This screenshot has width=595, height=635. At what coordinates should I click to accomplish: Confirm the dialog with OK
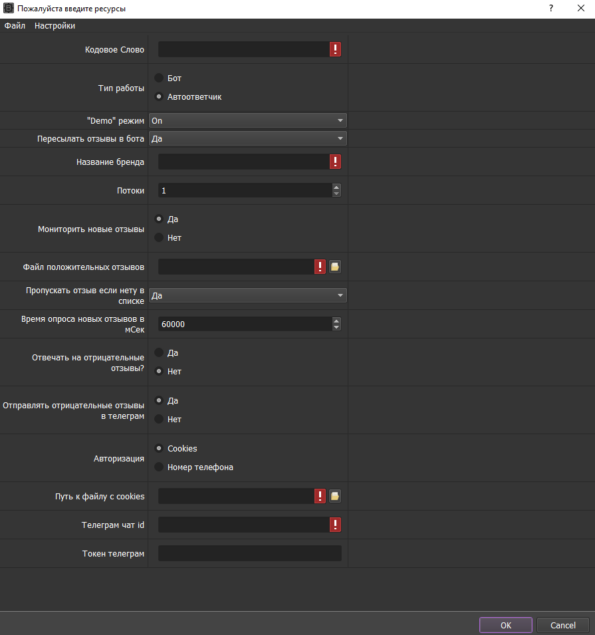[505, 625]
